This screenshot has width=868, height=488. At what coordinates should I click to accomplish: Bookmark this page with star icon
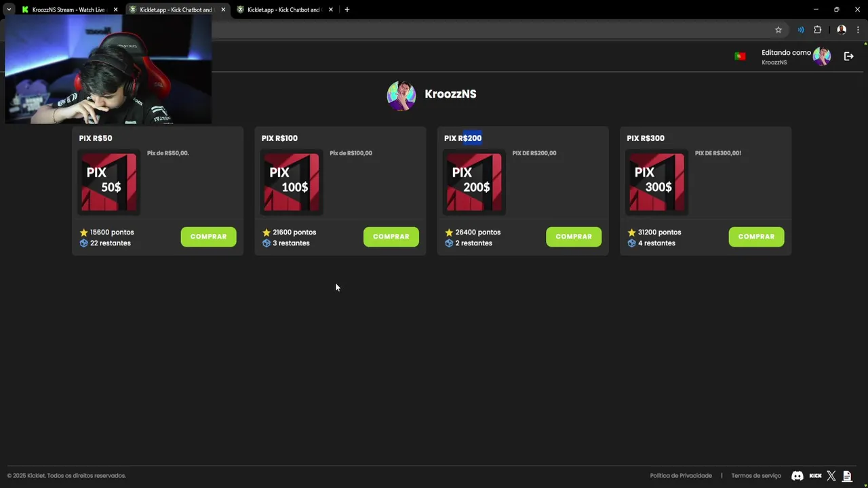778,30
